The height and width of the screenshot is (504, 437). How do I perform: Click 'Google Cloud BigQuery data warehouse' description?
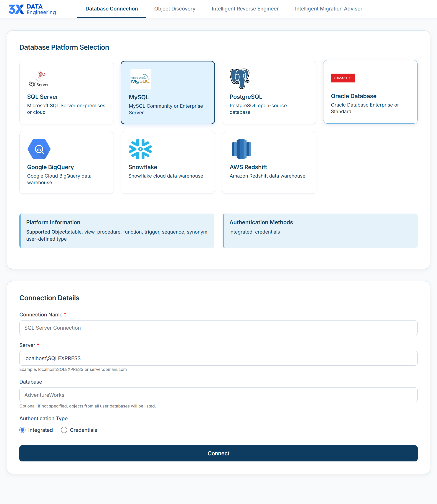click(59, 179)
